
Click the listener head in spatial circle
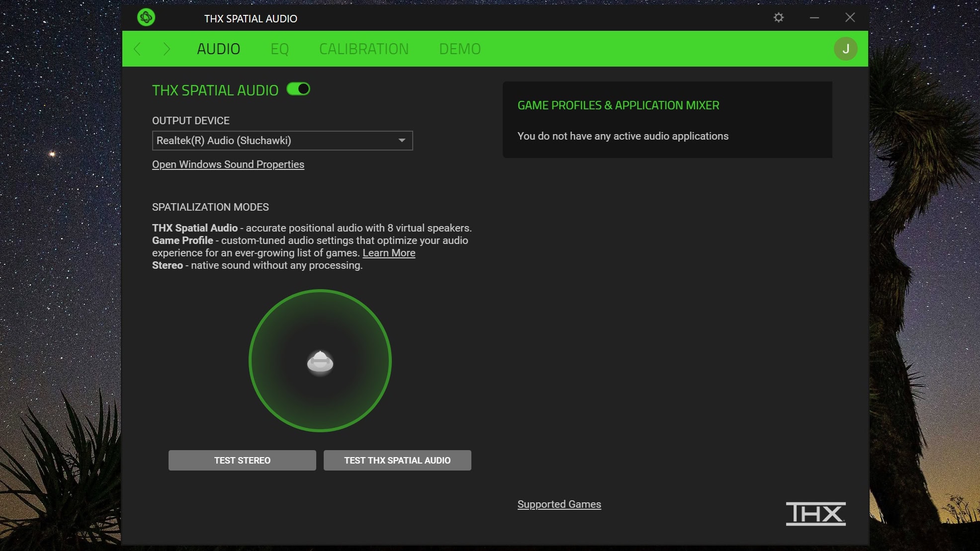(320, 362)
